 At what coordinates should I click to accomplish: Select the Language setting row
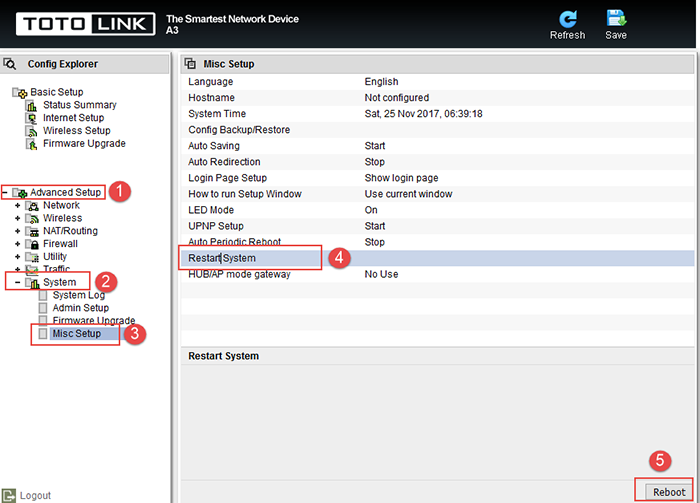438,82
